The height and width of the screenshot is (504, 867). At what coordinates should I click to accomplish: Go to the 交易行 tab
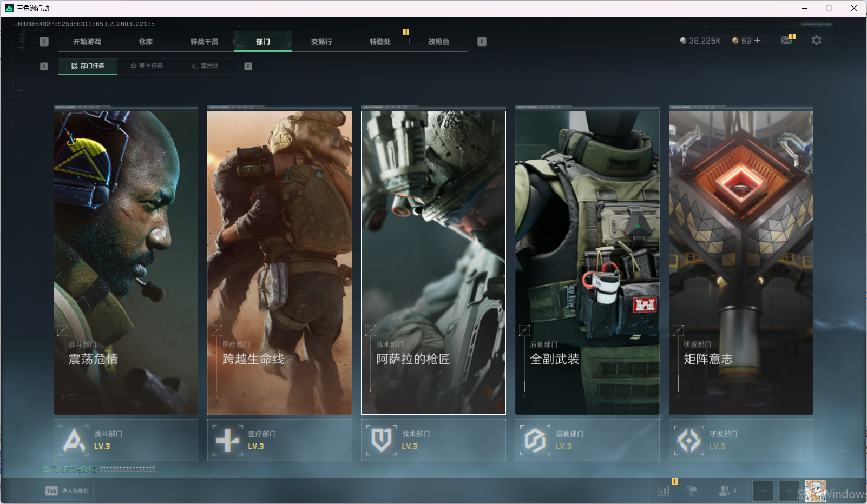321,42
